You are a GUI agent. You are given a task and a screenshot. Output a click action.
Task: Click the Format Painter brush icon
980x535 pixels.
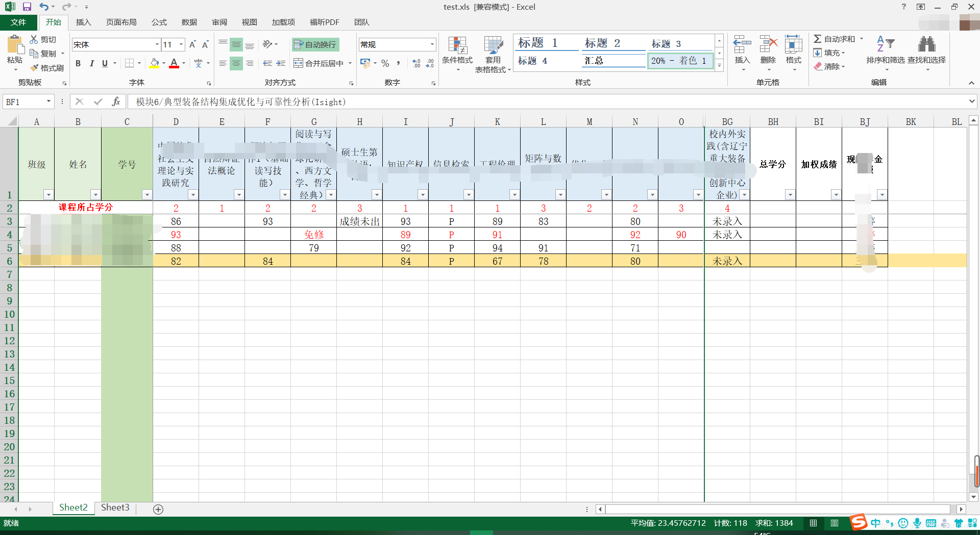[34, 68]
